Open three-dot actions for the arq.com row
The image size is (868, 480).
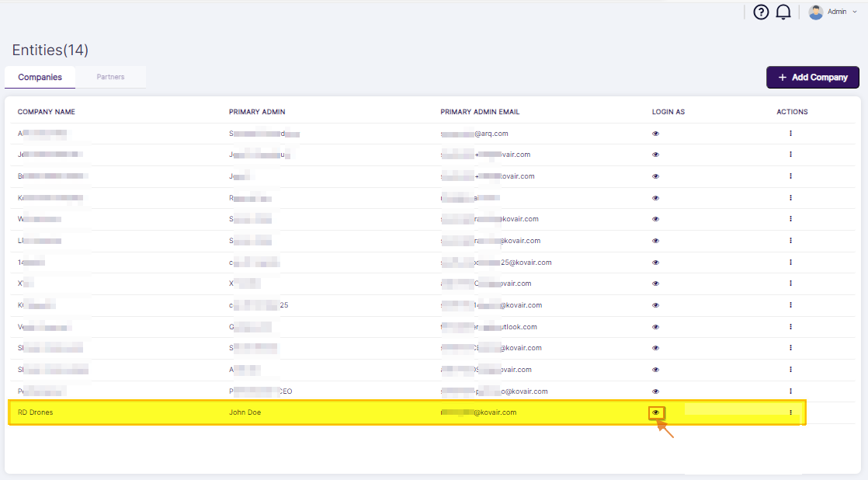pyautogui.click(x=790, y=134)
